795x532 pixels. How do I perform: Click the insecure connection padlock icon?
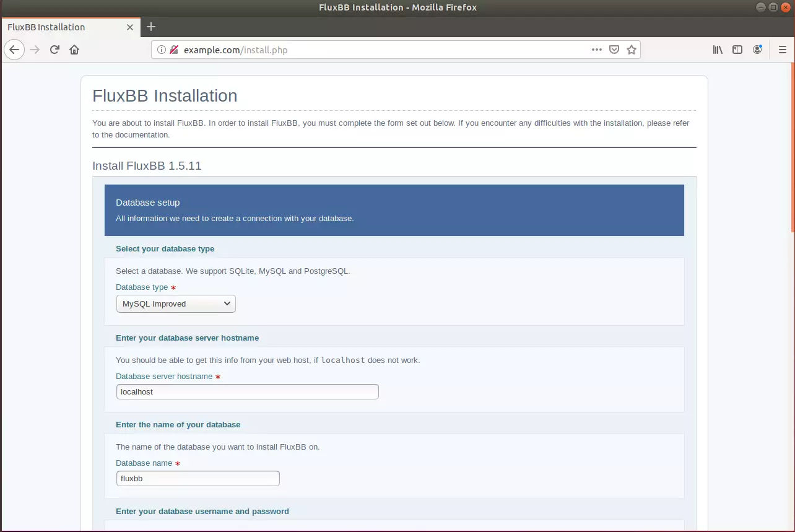pos(174,50)
